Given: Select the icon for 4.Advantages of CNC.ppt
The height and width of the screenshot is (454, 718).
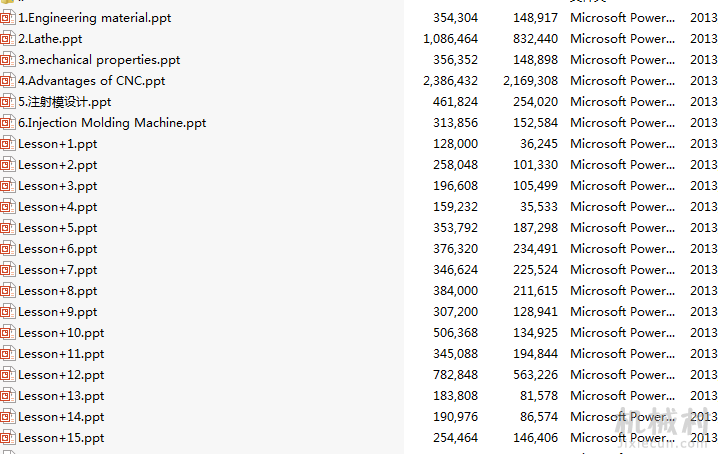Looking at the screenshot, I should [8, 81].
